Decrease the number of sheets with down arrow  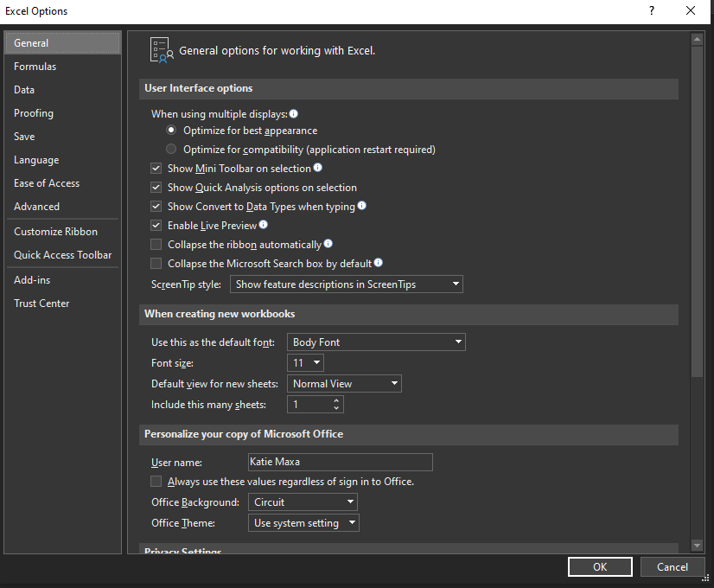(x=336, y=408)
